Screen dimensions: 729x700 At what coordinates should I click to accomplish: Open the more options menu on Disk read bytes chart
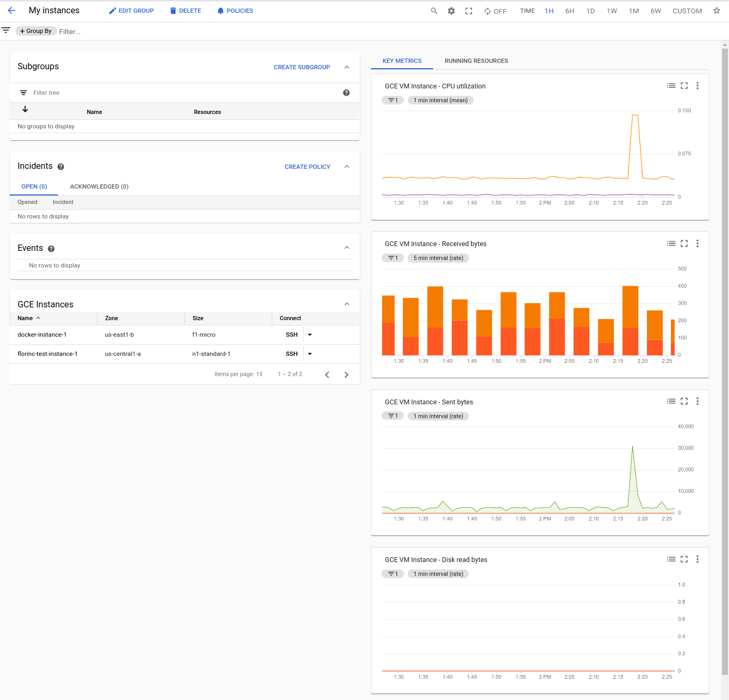[698, 559]
